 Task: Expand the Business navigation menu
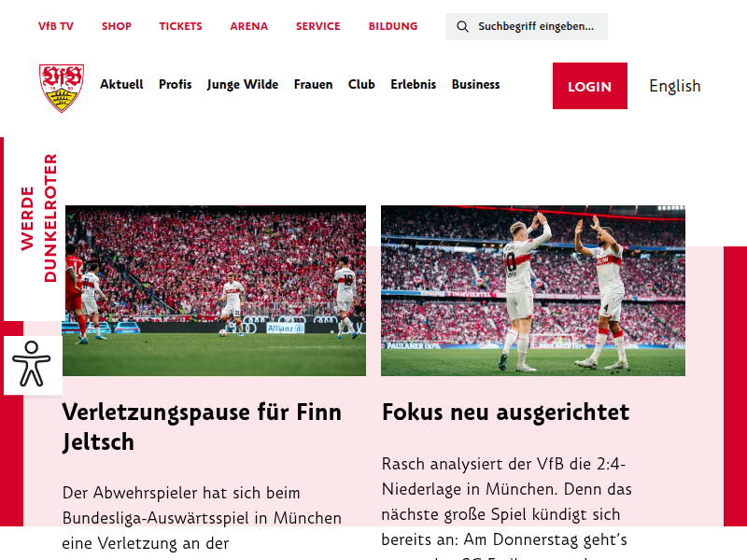tap(475, 84)
